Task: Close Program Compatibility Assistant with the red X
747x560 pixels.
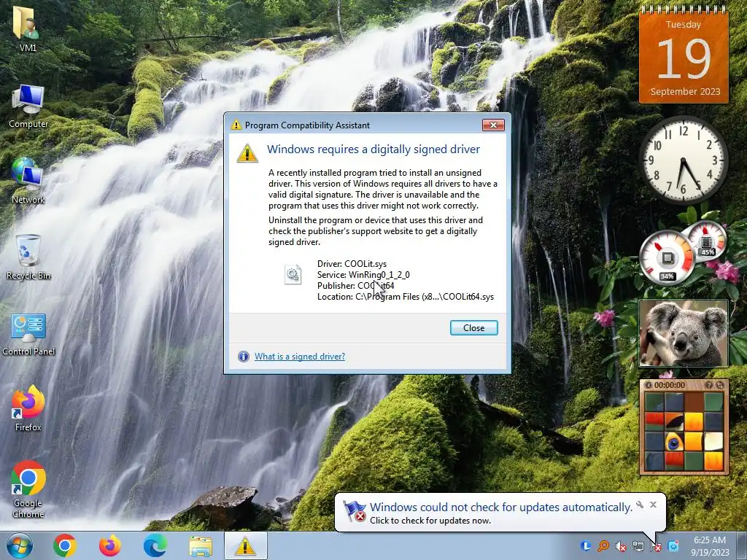Action: 493,125
